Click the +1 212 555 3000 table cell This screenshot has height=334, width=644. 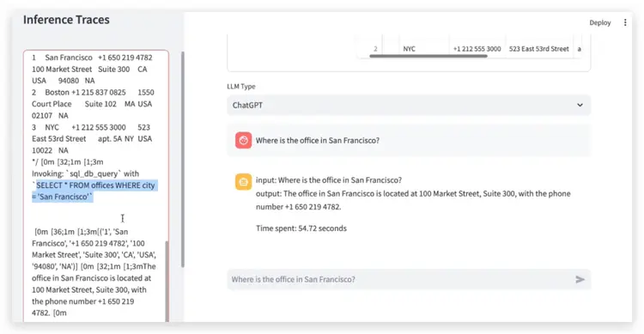[477, 48]
